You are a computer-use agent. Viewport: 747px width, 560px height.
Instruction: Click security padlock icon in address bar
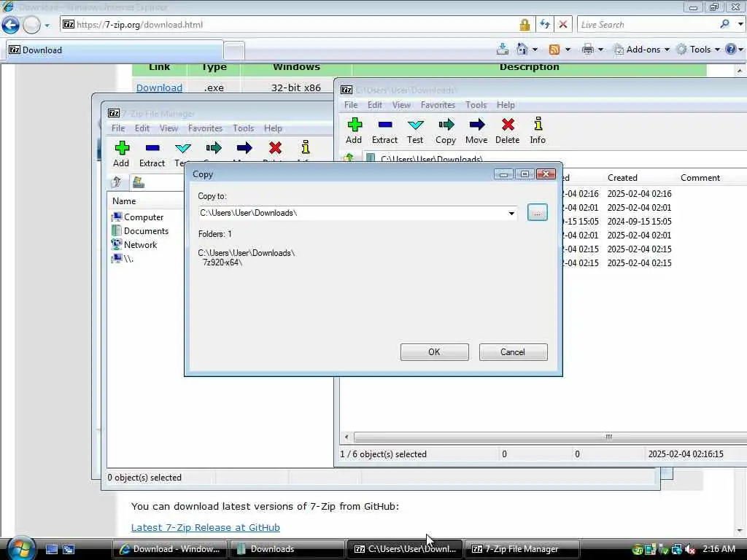point(525,25)
